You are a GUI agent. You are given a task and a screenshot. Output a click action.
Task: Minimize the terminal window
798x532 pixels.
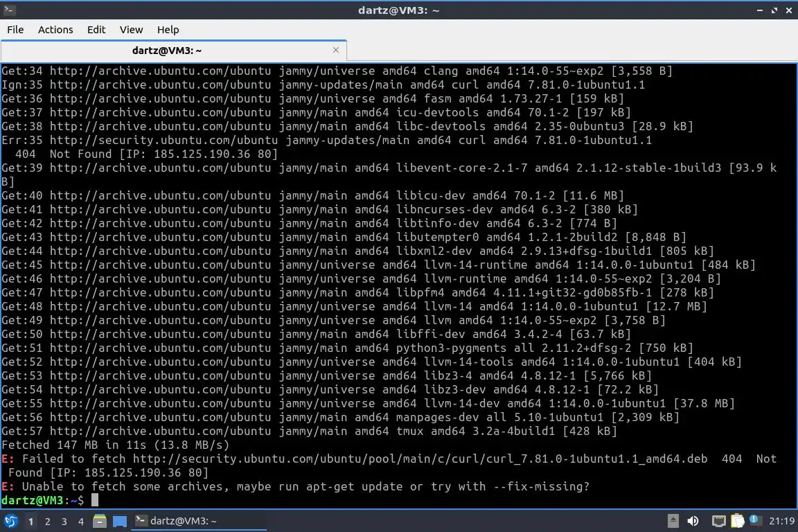[x=760, y=10]
